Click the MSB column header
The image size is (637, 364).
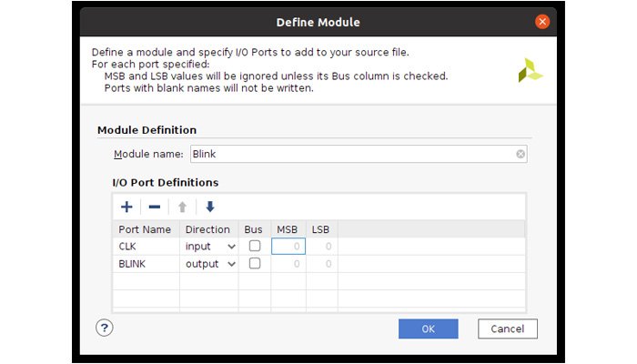[288, 229]
